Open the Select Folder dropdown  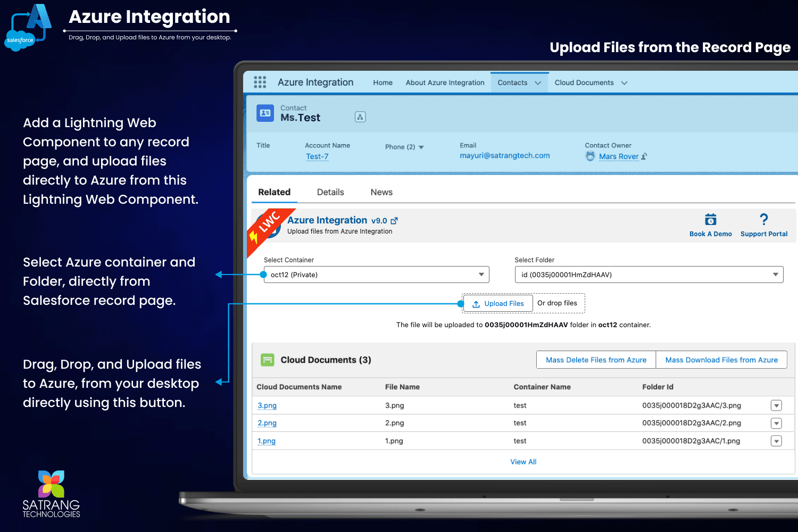click(x=649, y=275)
